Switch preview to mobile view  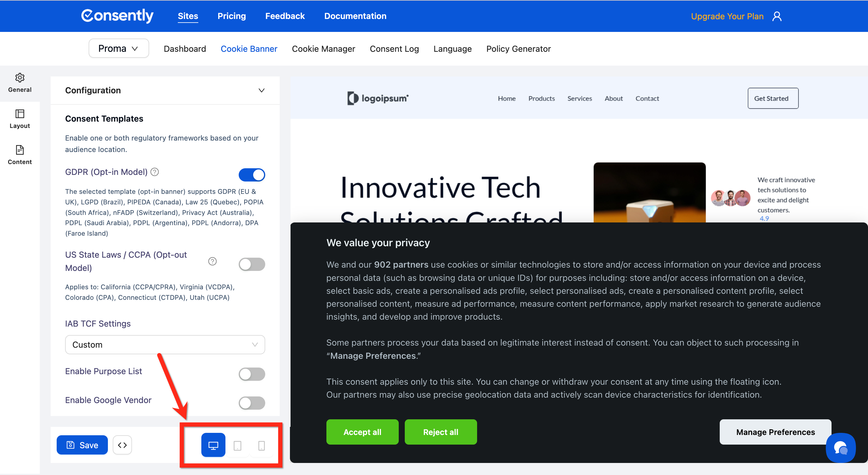[262, 446]
